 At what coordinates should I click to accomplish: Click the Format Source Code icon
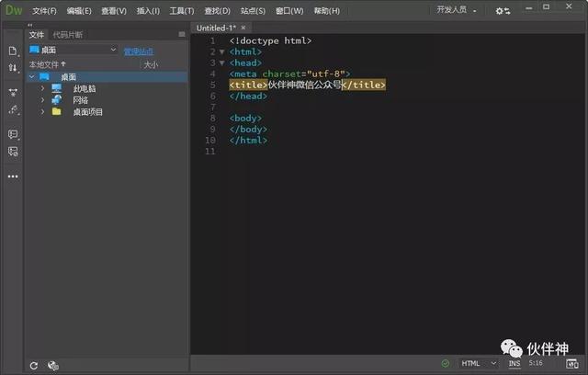pos(13,110)
